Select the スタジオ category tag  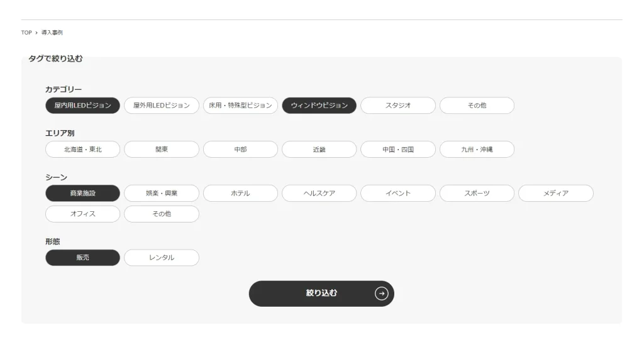[x=397, y=106]
